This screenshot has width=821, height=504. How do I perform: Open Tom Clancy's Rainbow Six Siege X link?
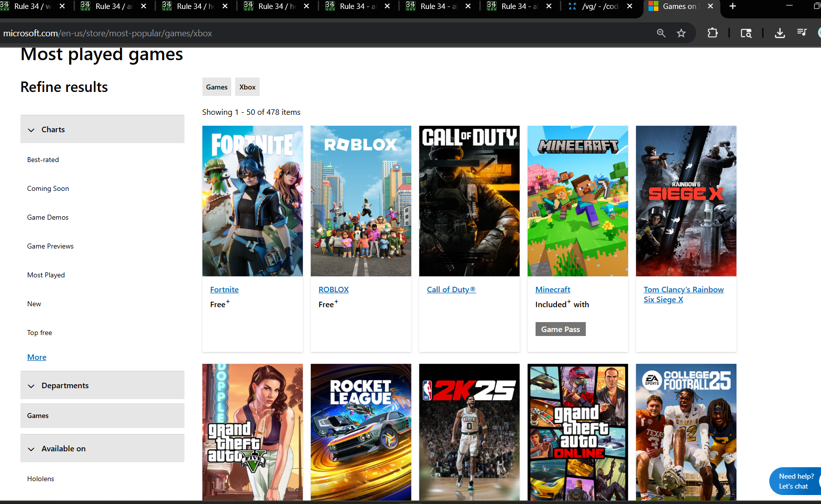683,294
